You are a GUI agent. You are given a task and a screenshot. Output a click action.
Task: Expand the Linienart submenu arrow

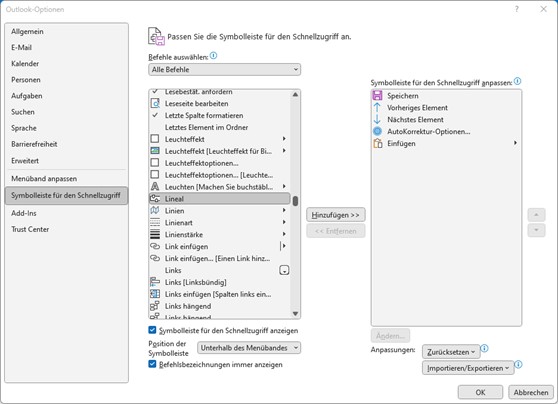coord(284,222)
